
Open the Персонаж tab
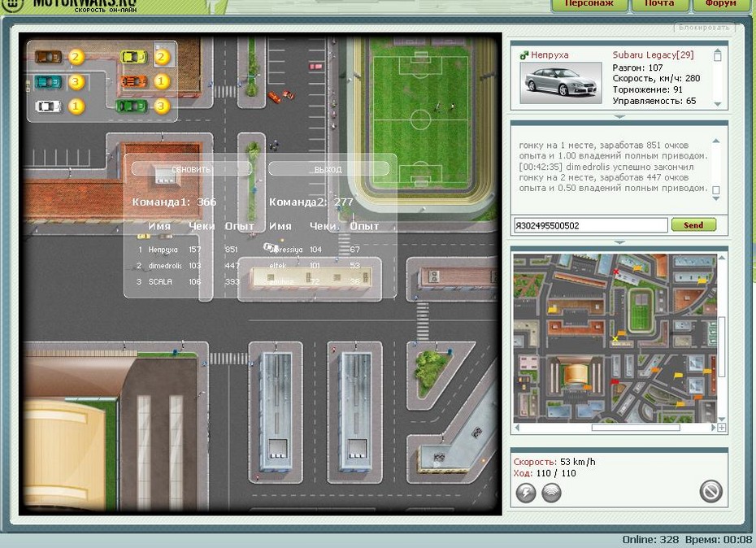click(590, 4)
